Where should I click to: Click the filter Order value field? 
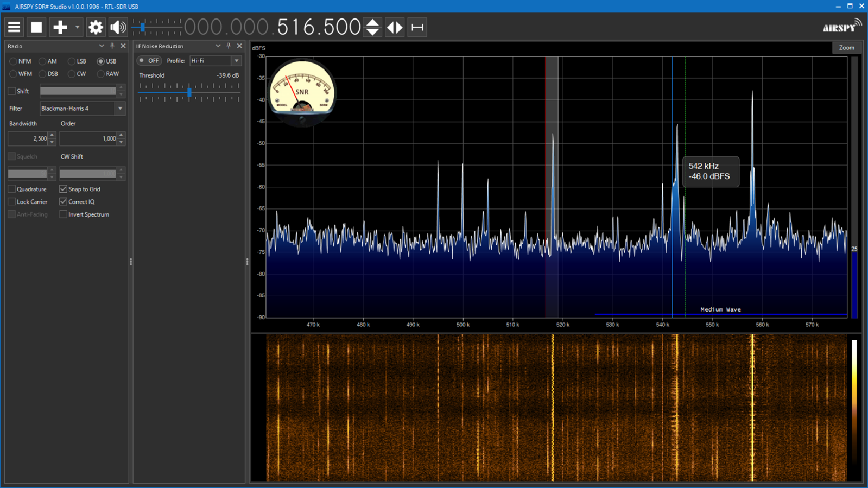pyautogui.click(x=88, y=139)
